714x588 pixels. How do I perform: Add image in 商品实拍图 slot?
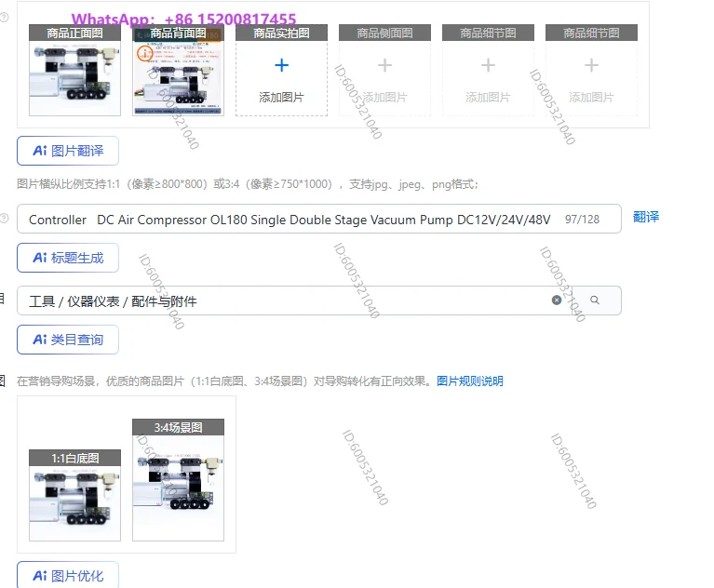281,70
